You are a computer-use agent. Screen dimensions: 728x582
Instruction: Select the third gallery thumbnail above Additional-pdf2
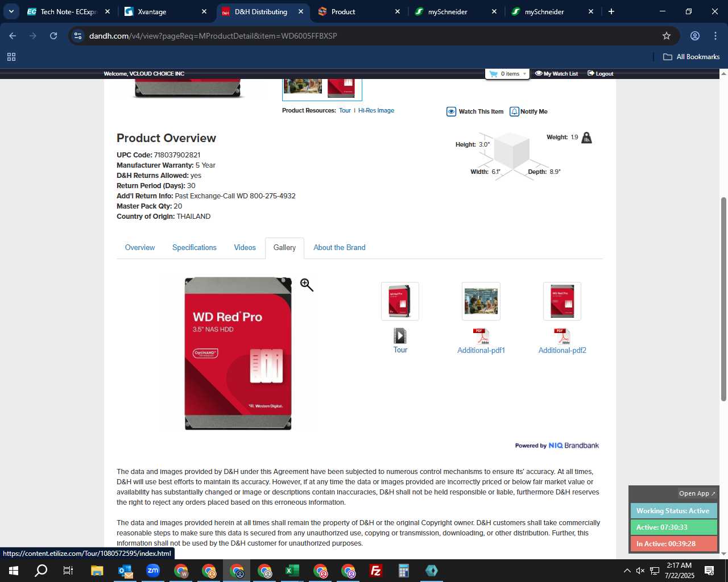[x=562, y=301]
